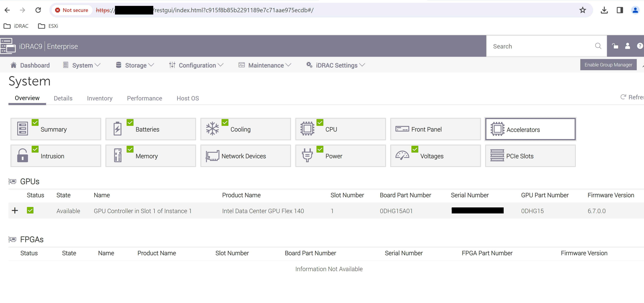Viewport: 644px width, 303px height.
Task: Click the Network Devices card icon
Action: tap(212, 156)
